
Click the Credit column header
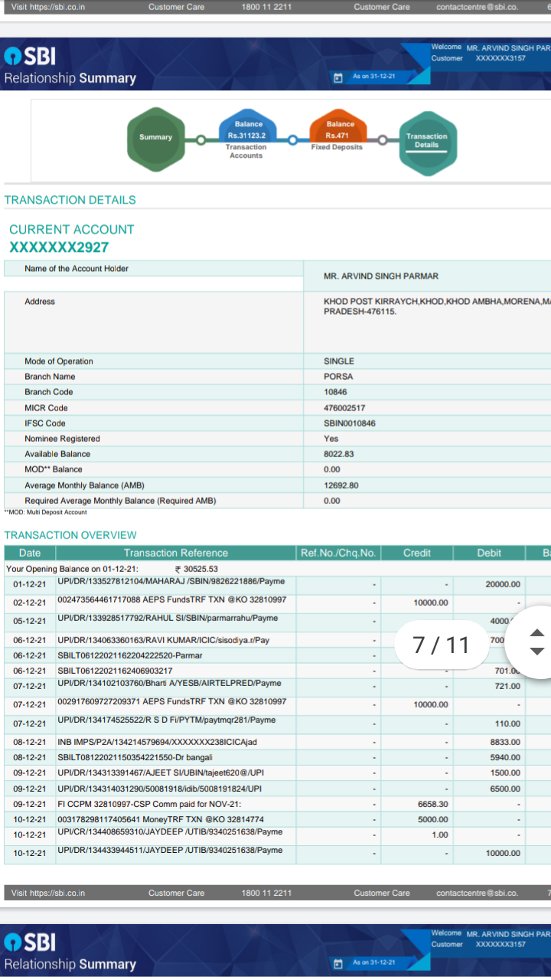coord(417,553)
